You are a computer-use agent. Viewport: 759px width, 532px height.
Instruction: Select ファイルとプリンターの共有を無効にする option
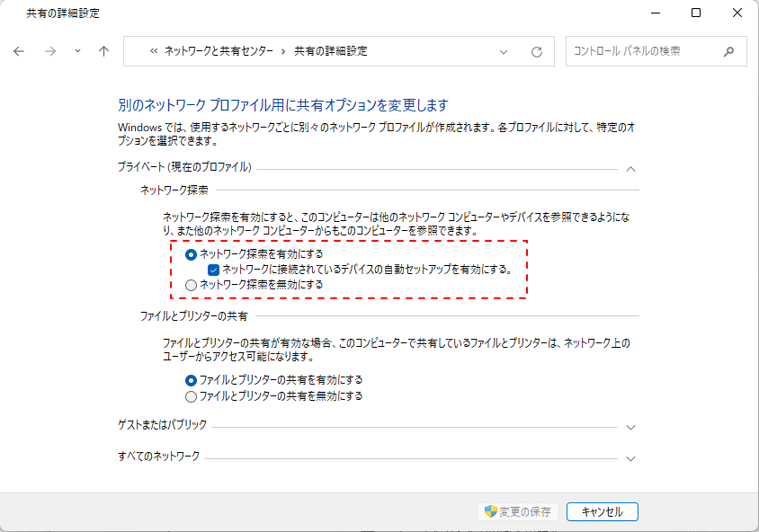coord(192,396)
